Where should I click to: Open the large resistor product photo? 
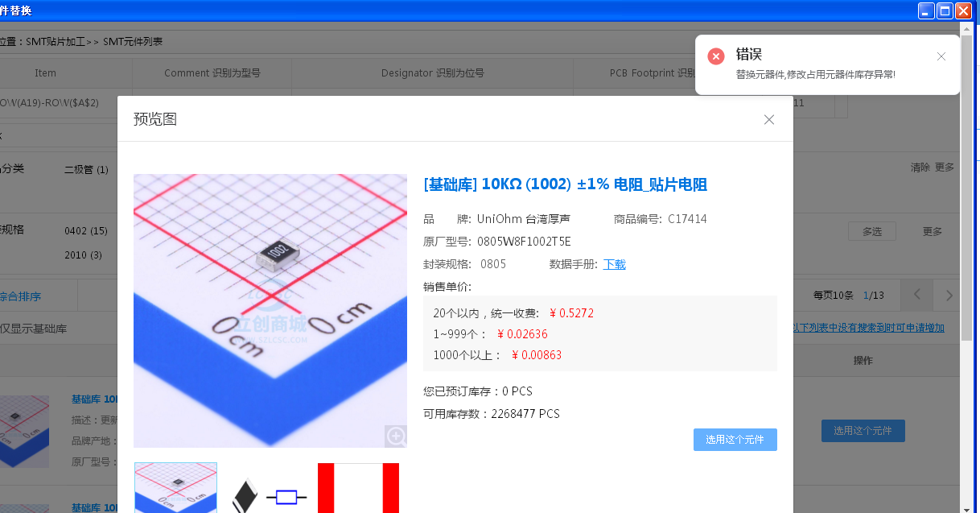(x=270, y=310)
